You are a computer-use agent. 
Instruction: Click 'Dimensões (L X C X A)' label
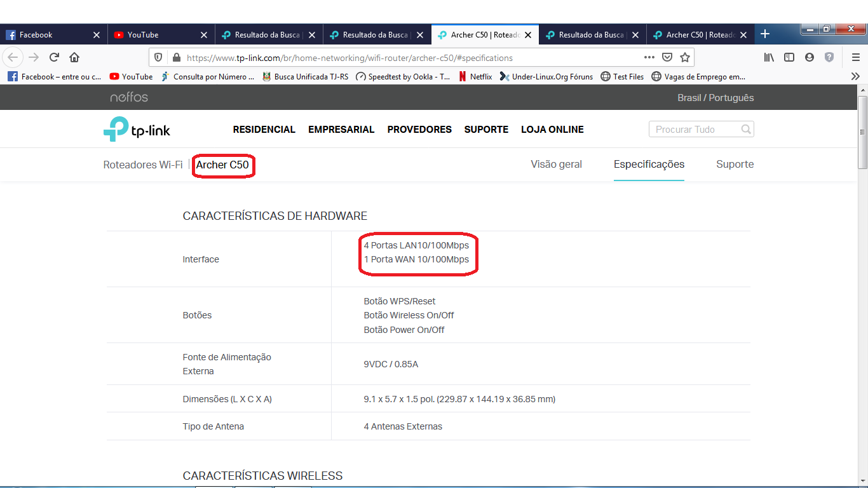(227, 399)
